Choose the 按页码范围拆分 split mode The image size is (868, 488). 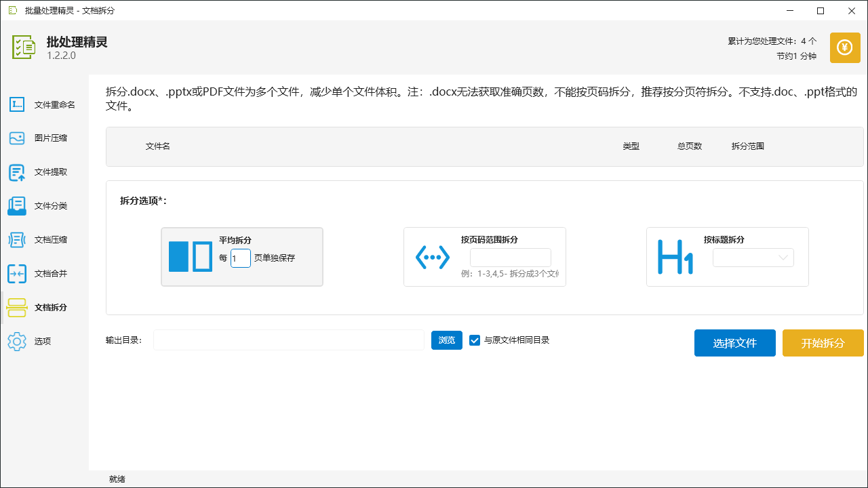(x=484, y=257)
